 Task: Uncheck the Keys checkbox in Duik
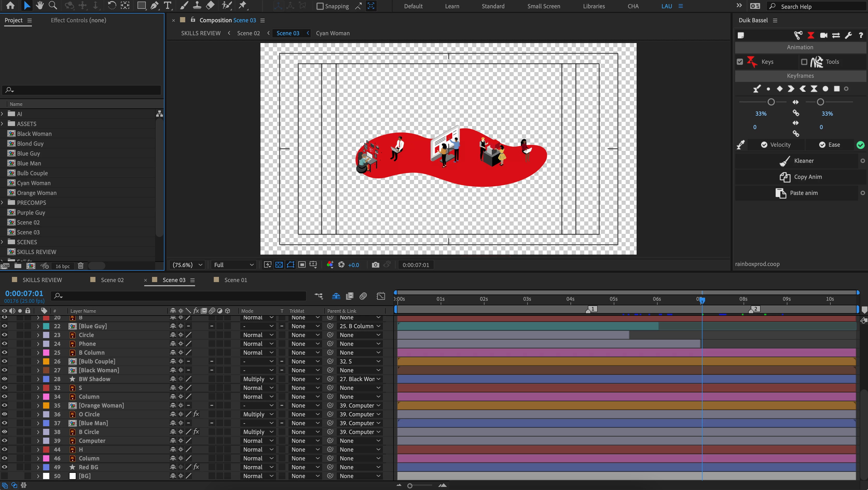[740, 62]
